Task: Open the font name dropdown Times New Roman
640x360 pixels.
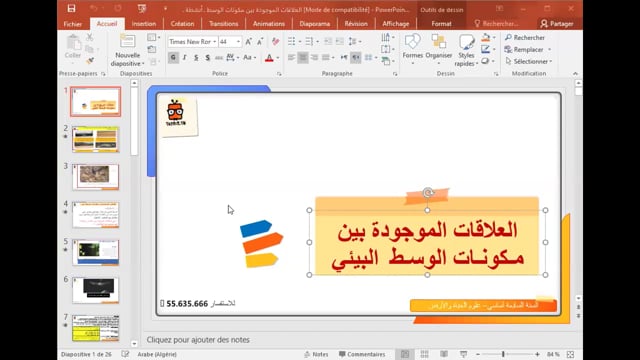Action: [x=214, y=42]
